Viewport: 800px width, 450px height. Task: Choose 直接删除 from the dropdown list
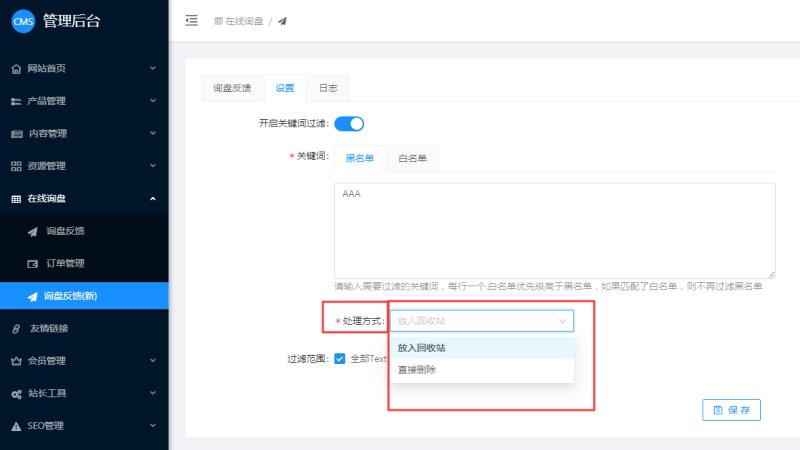[417, 370]
